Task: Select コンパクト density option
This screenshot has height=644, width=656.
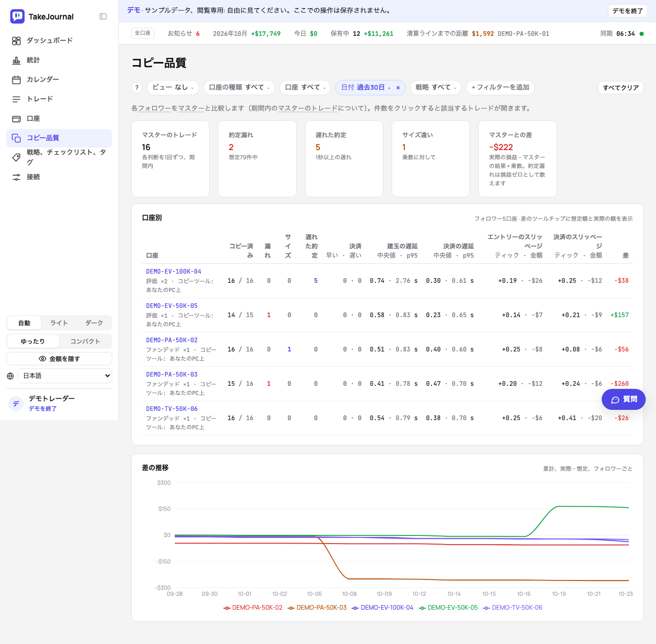Action: 85,341
